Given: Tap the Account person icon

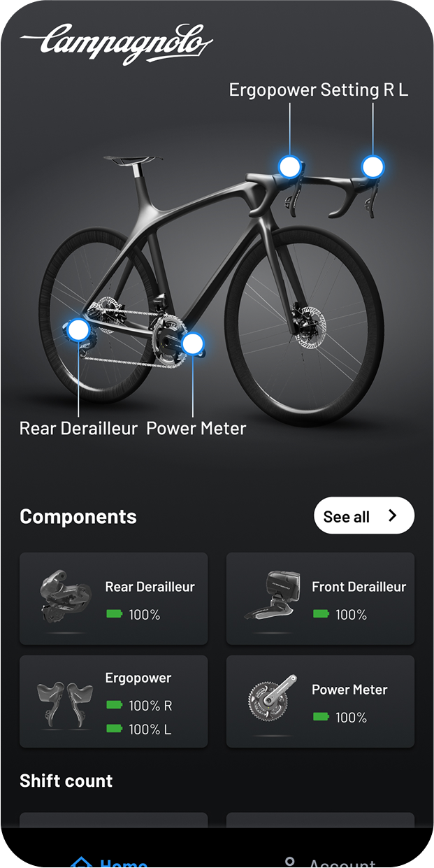Looking at the screenshot, I should pyautogui.click(x=290, y=862).
